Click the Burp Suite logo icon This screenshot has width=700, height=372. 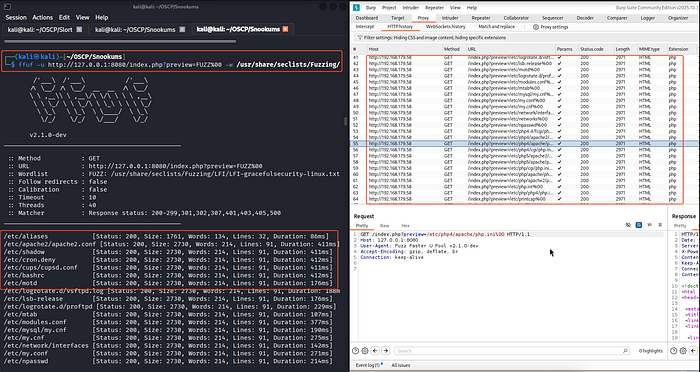[x=356, y=8]
